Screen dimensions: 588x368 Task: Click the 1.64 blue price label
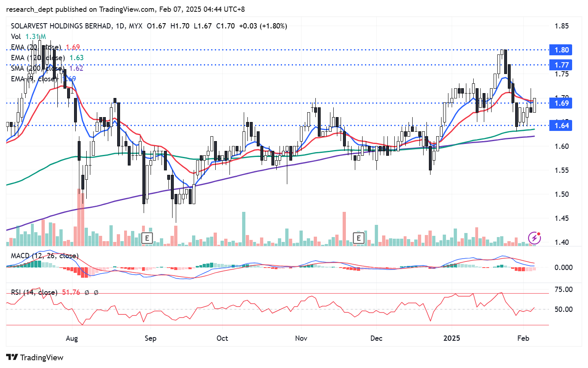pos(561,126)
